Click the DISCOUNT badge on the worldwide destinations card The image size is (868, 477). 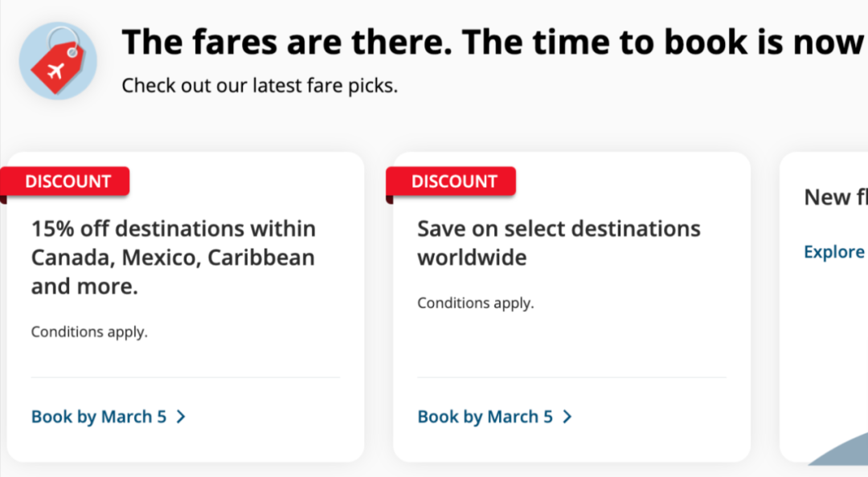click(454, 181)
